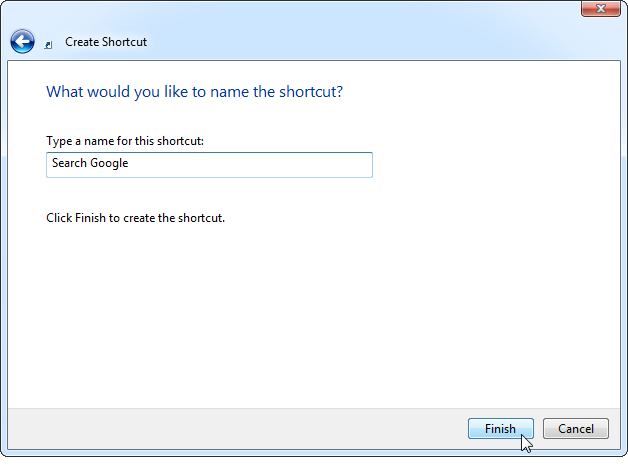Click the 'Click Finish to create the shortcut' text
The height and width of the screenshot is (466, 628).
(x=135, y=218)
